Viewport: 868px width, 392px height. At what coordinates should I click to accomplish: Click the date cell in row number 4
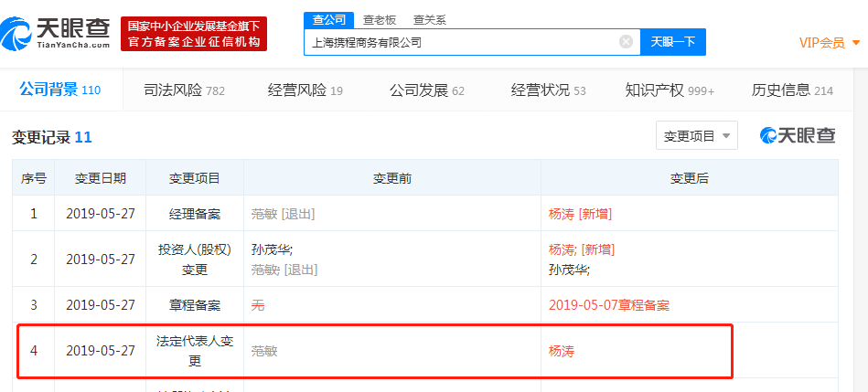click(x=101, y=351)
